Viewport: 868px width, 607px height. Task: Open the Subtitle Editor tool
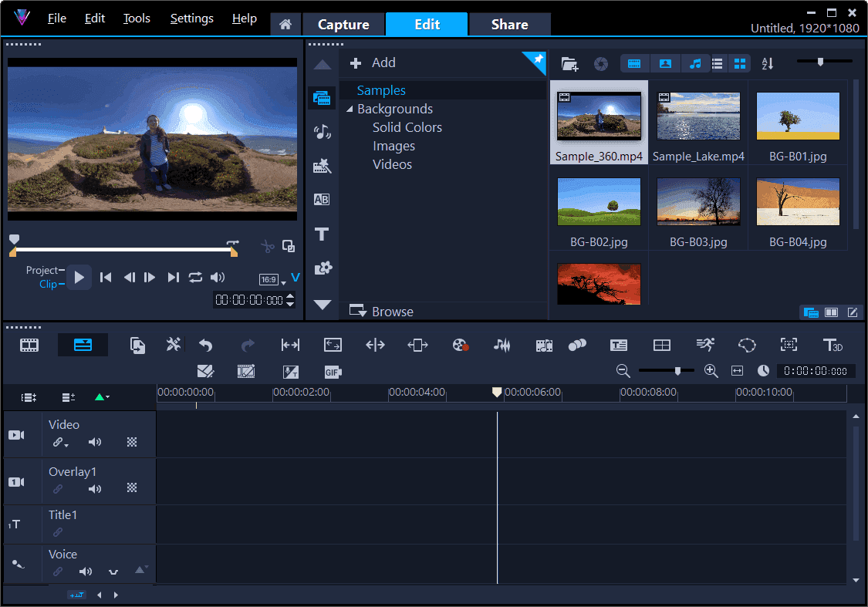pos(618,346)
